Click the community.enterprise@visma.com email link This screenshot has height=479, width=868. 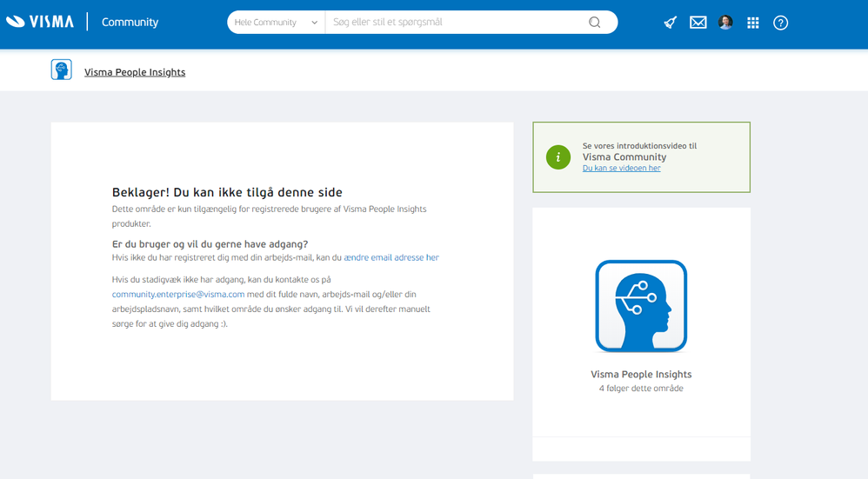[x=178, y=294]
